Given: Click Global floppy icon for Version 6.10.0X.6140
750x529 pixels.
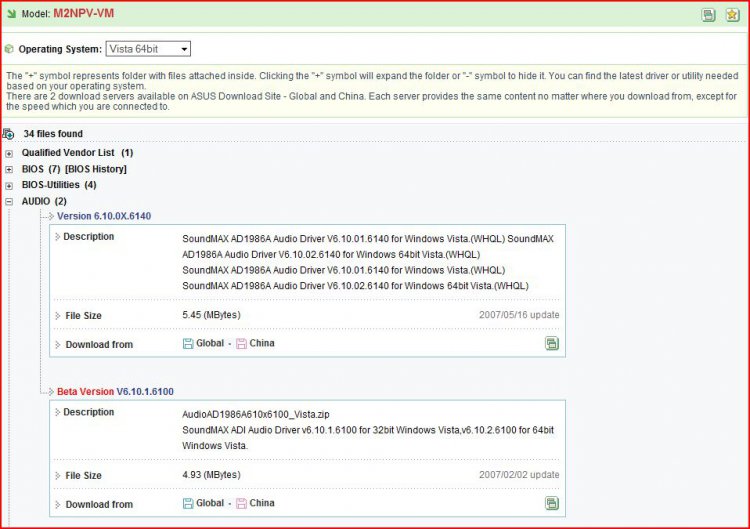Looking at the screenshot, I should (x=188, y=343).
